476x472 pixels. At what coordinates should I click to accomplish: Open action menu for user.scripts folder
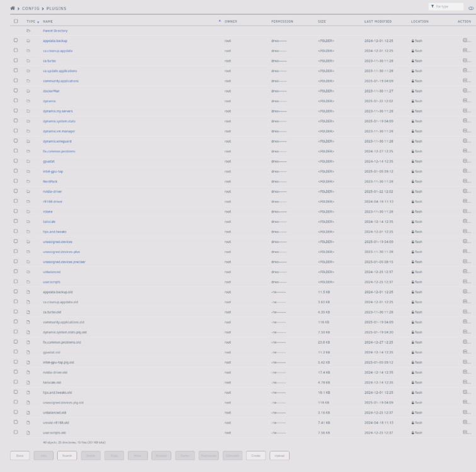pyautogui.click(x=467, y=282)
